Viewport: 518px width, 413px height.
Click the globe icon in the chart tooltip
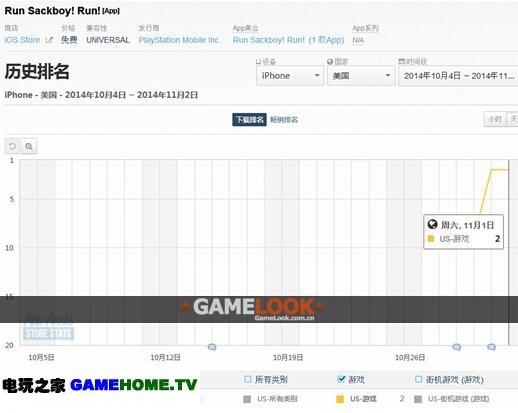pyautogui.click(x=432, y=224)
